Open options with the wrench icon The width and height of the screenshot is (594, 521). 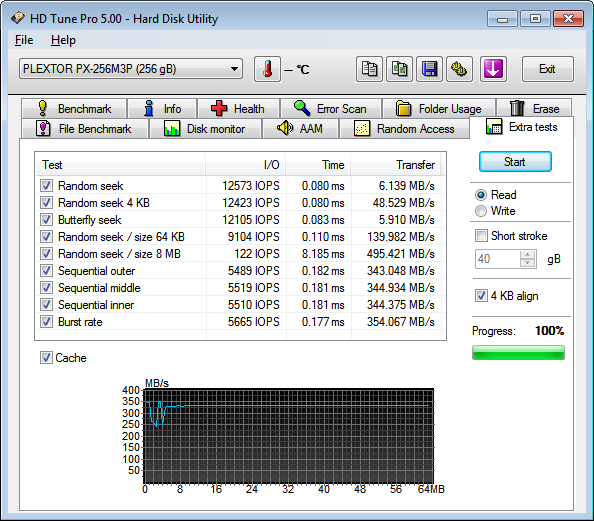[x=459, y=69]
